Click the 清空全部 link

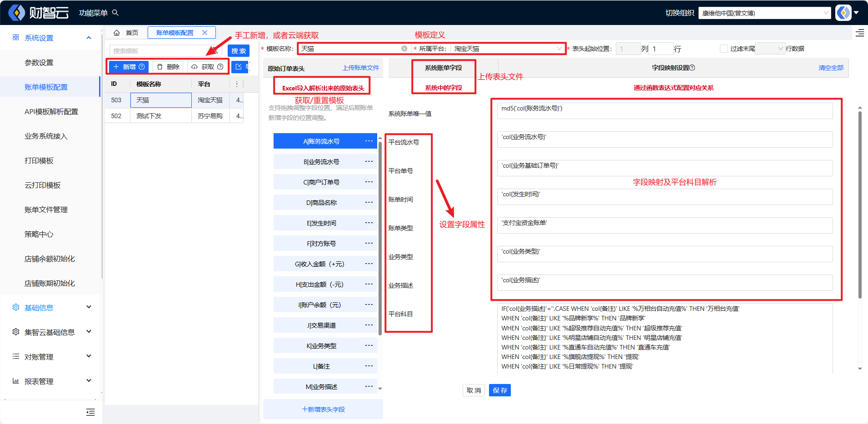[831, 68]
